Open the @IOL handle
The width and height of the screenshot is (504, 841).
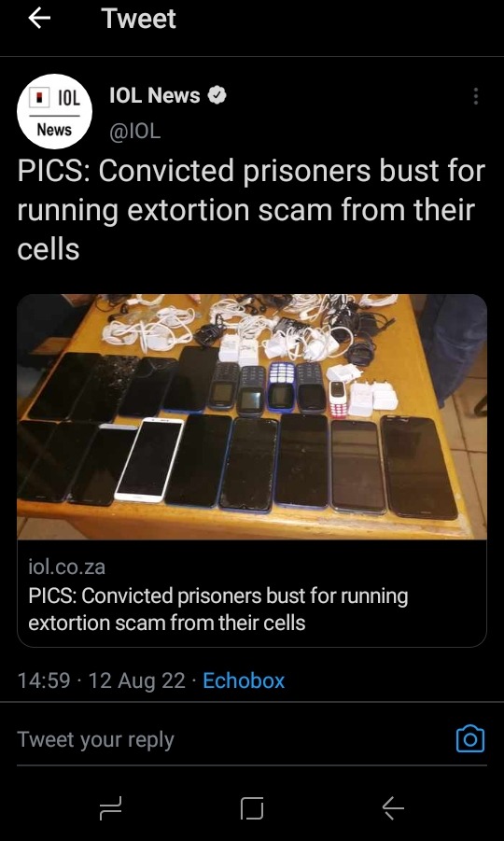135,131
